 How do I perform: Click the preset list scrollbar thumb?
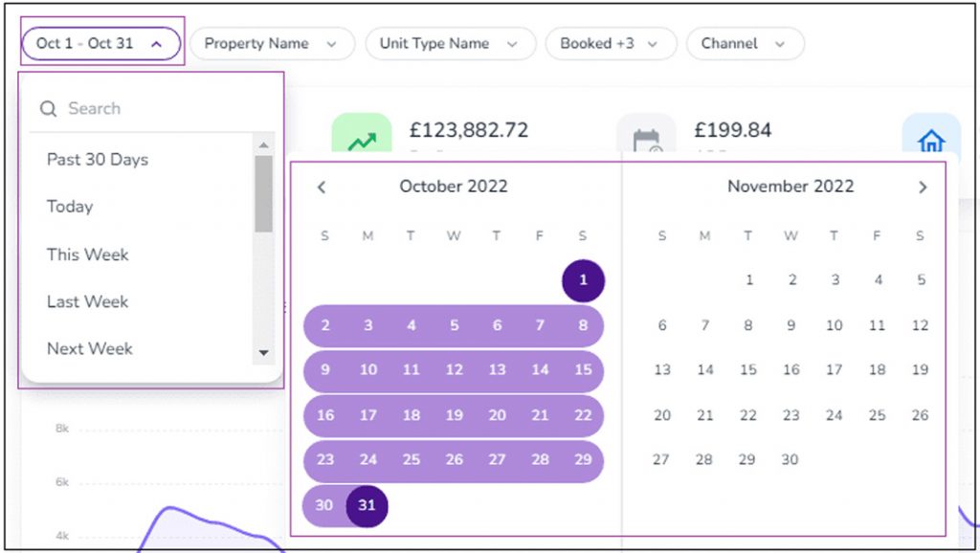pyautogui.click(x=264, y=193)
